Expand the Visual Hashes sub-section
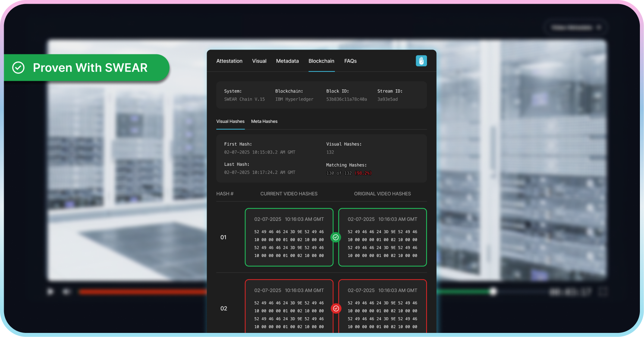Viewport: 644px width, 337px height. (x=230, y=121)
